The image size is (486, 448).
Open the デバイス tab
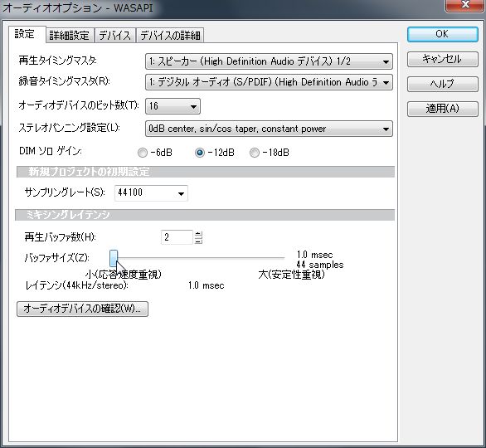tap(114, 35)
